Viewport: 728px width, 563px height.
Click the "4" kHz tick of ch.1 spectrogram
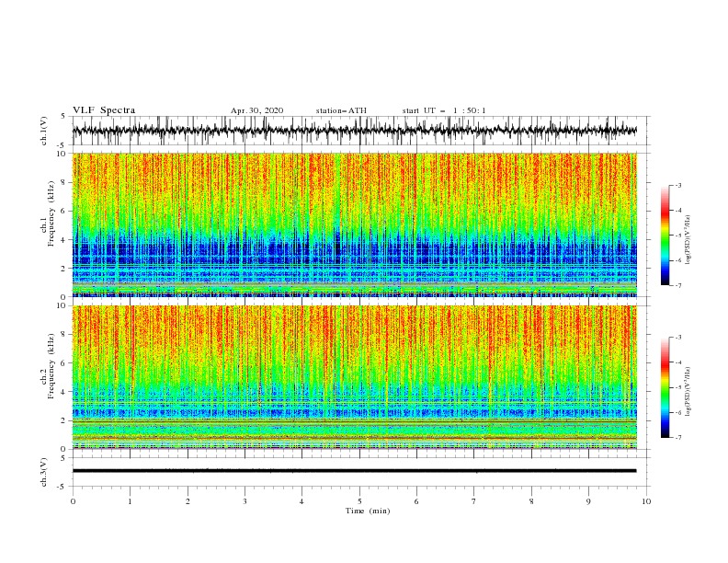pyautogui.click(x=64, y=240)
